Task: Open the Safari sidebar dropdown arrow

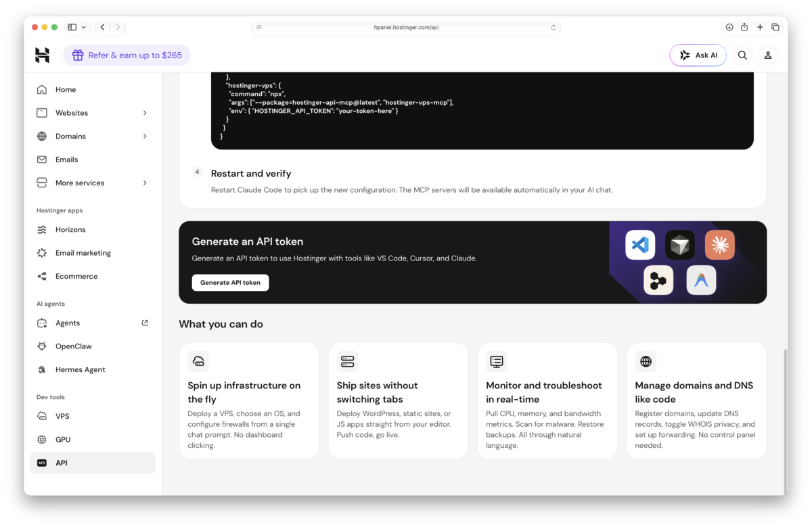Action: coord(83,27)
